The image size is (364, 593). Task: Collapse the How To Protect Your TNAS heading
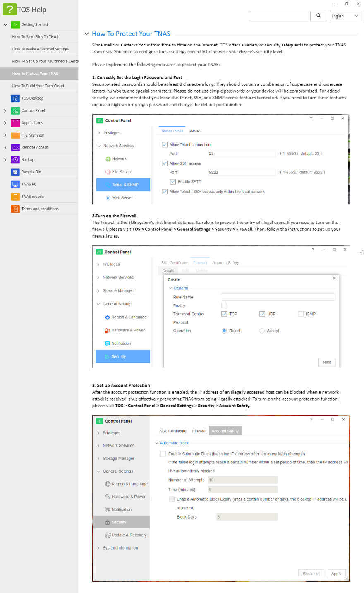point(86,34)
